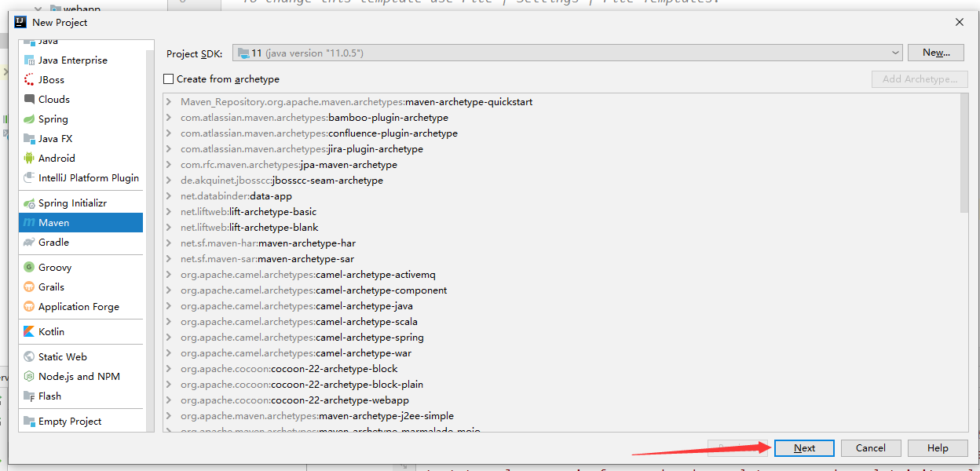
Task: Click the Groovy icon
Action: (x=29, y=268)
